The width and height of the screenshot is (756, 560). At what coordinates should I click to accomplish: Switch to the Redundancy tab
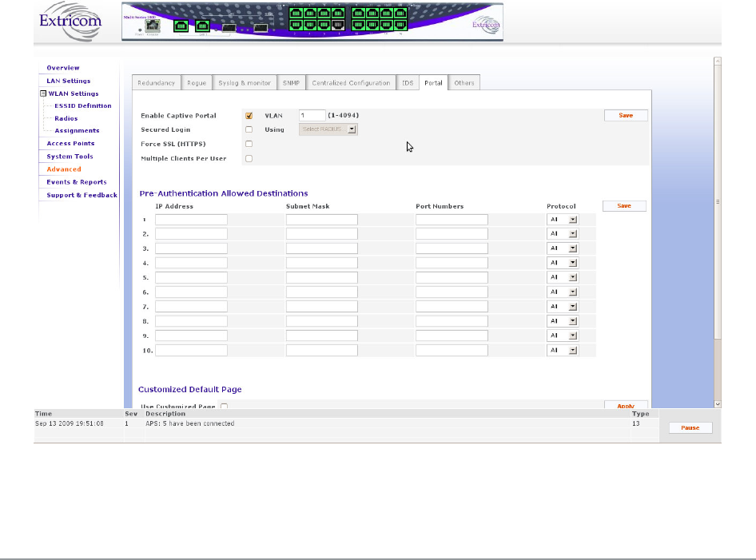pyautogui.click(x=156, y=83)
